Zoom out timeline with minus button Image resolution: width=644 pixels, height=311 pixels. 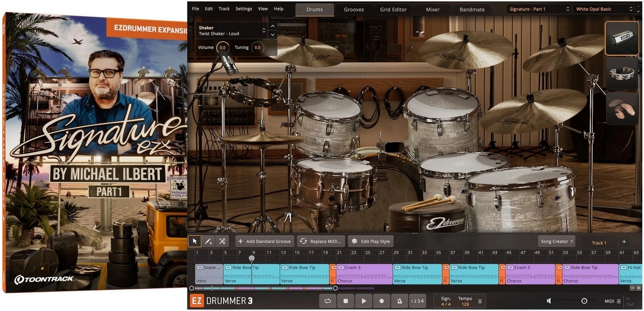click(x=632, y=288)
